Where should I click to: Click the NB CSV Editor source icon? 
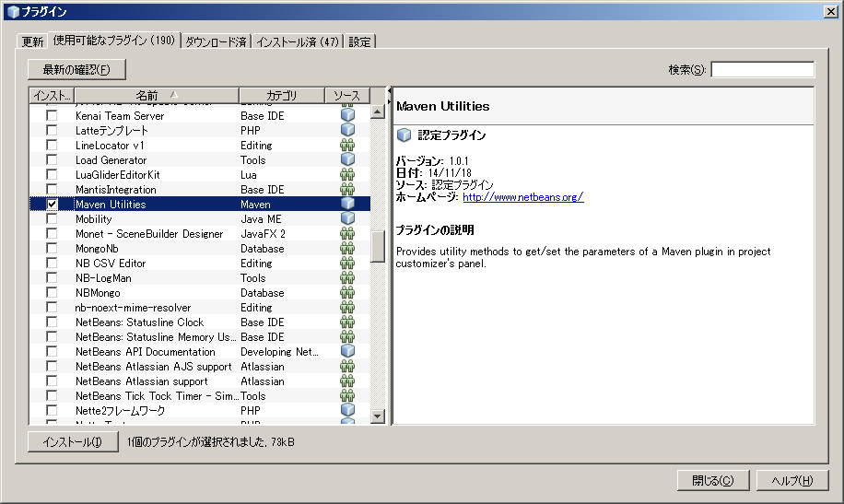[347, 263]
